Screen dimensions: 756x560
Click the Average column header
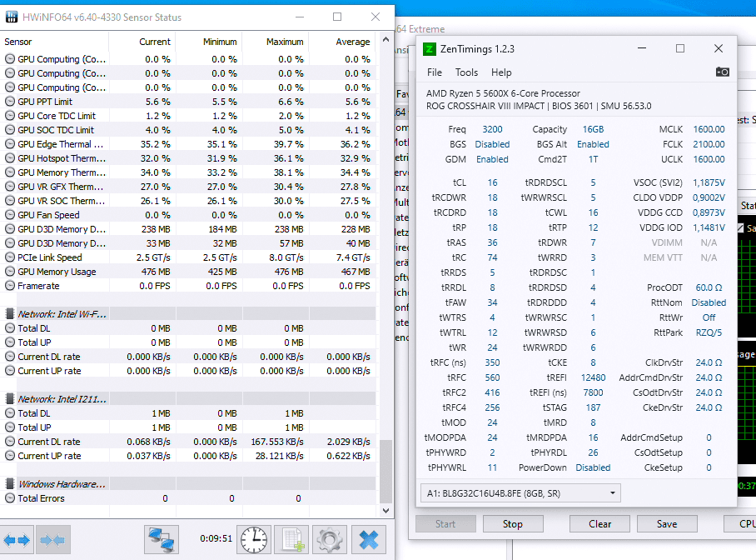click(342, 42)
